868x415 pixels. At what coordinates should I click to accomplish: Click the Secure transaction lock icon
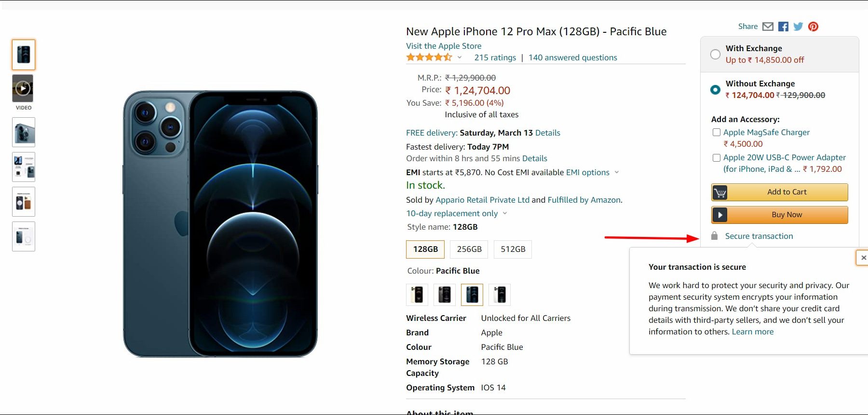(x=714, y=236)
